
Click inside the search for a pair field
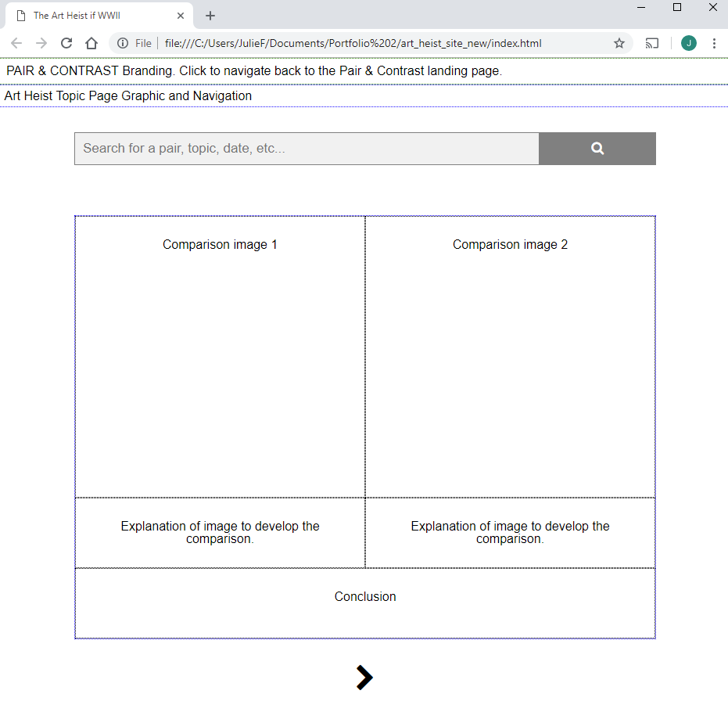[306, 148]
